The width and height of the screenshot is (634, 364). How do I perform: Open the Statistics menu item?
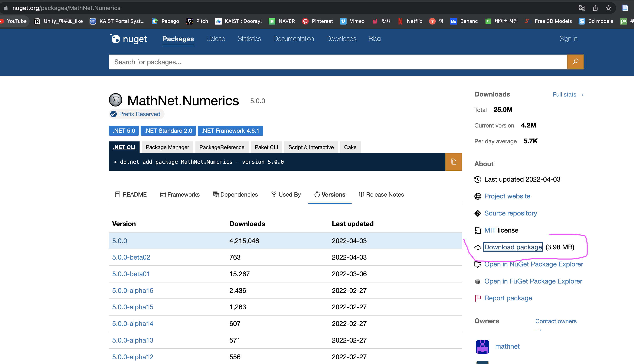(x=249, y=39)
